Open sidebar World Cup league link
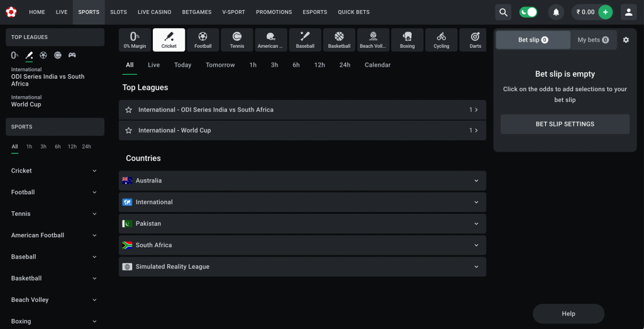The width and height of the screenshot is (644, 329). [x=26, y=104]
